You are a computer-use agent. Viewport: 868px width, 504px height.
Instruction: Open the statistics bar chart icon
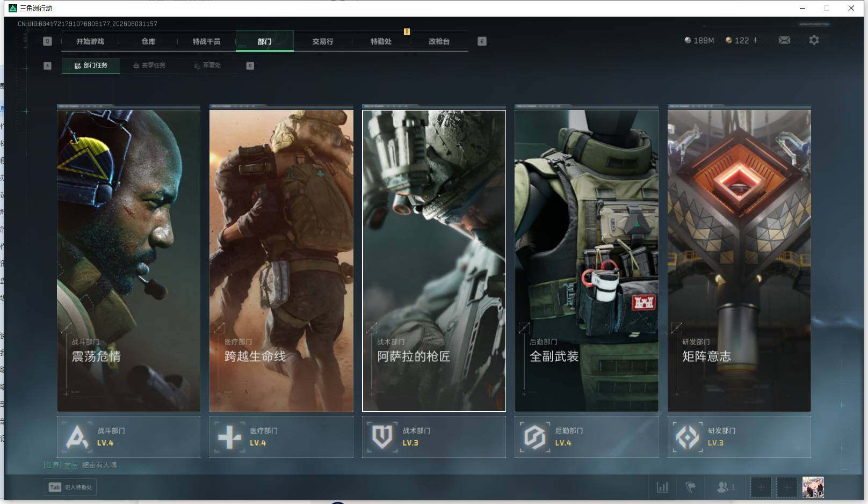pyautogui.click(x=663, y=487)
